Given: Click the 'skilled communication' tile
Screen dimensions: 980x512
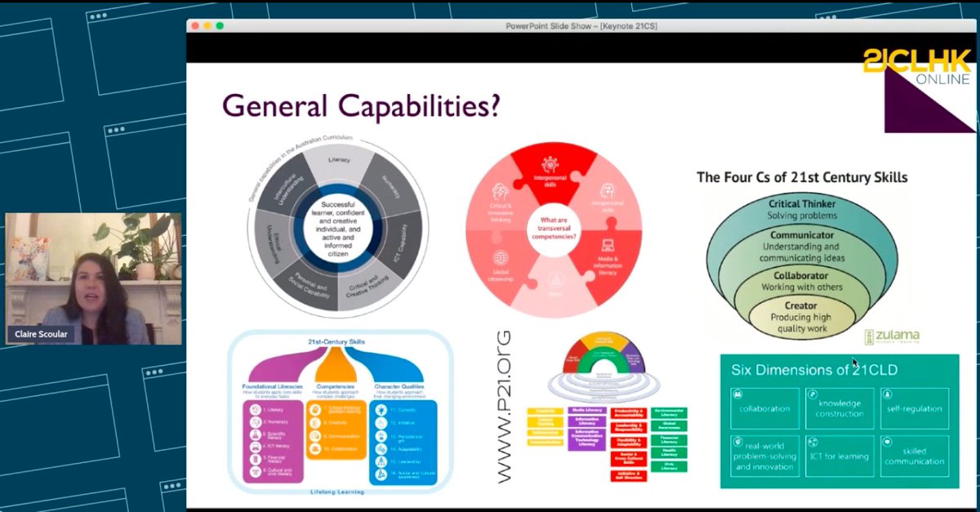Looking at the screenshot, I should (x=915, y=456).
